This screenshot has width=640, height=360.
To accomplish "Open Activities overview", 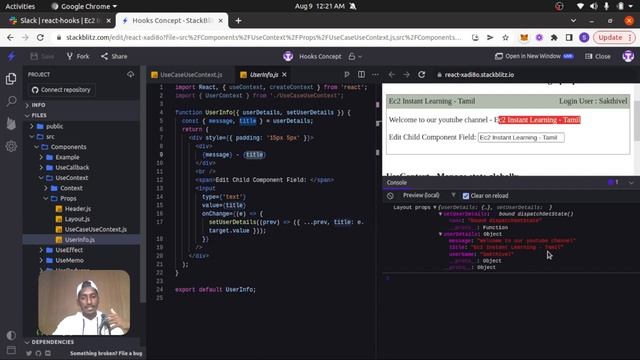I will [20, 6].
